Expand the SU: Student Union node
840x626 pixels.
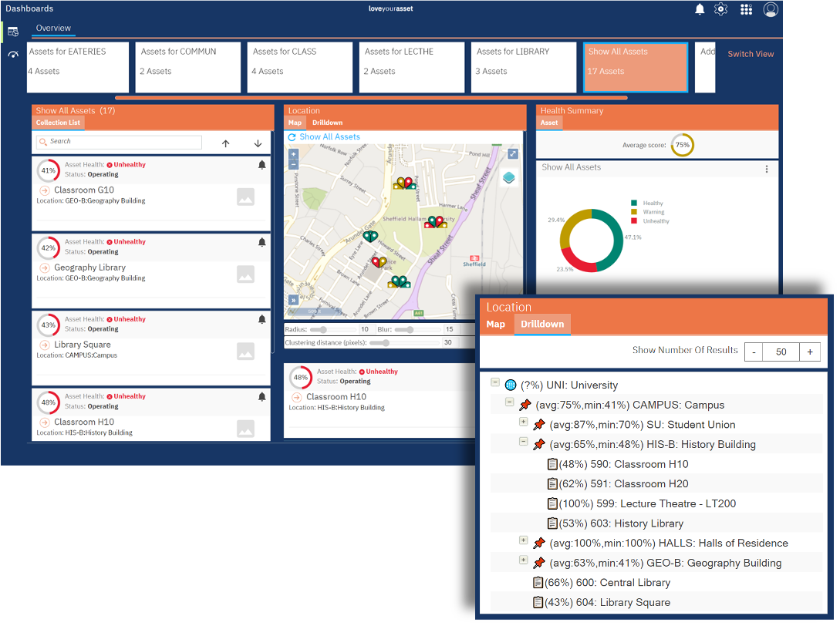pyautogui.click(x=524, y=422)
